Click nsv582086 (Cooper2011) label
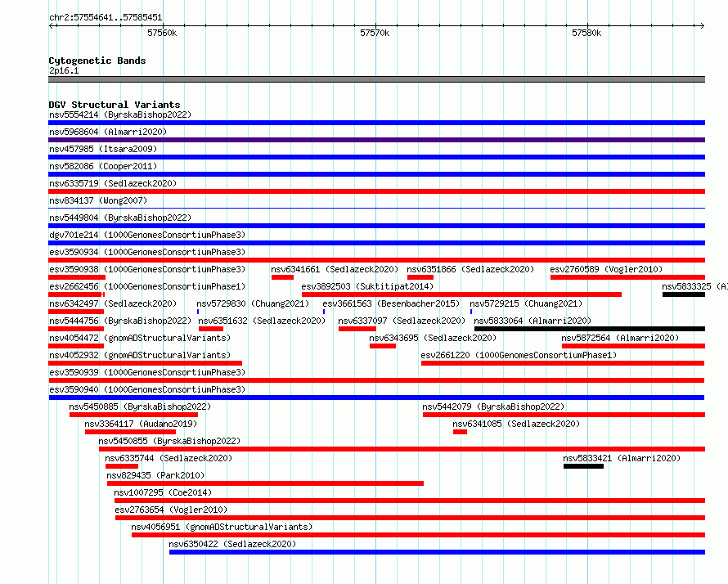The height and width of the screenshot is (584, 728). pyautogui.click(x=103, y=166)
